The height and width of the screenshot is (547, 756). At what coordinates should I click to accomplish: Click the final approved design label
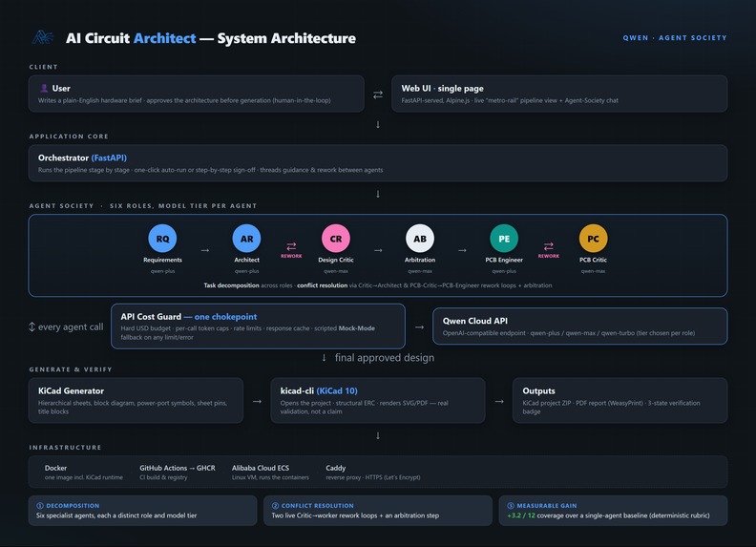385,357
